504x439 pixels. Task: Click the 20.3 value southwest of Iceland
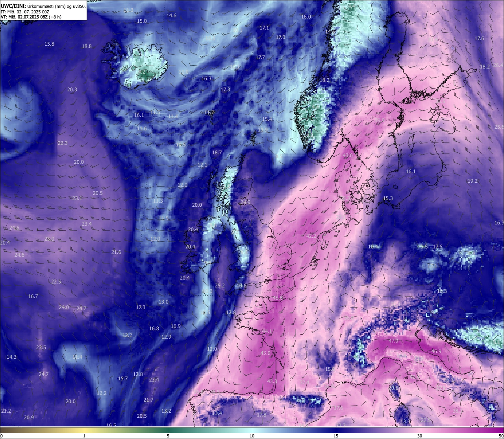(x=72, y=90)
